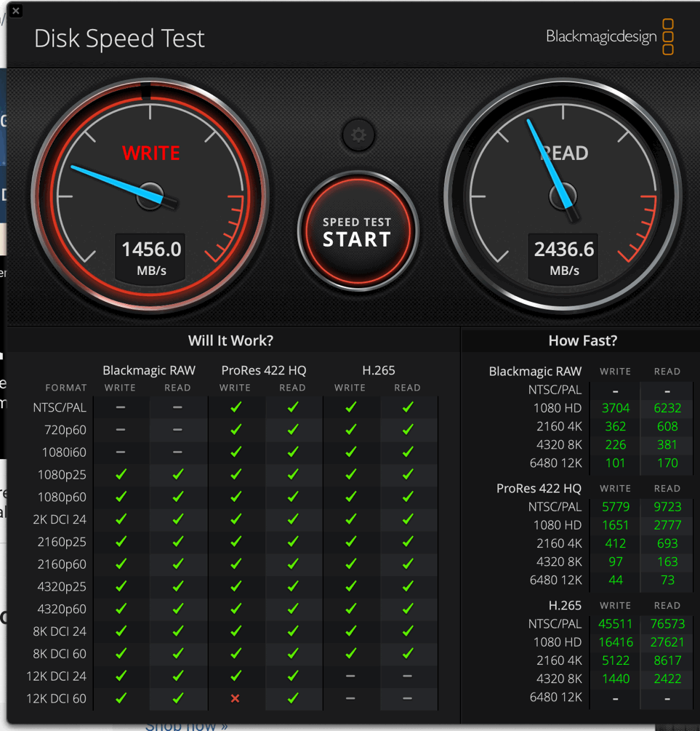The height and width of the screenshot is (731, 700).
Task: Click the 1080p25 Blackmagic RAW write checkmark
Action: click(x=121, y=474)
